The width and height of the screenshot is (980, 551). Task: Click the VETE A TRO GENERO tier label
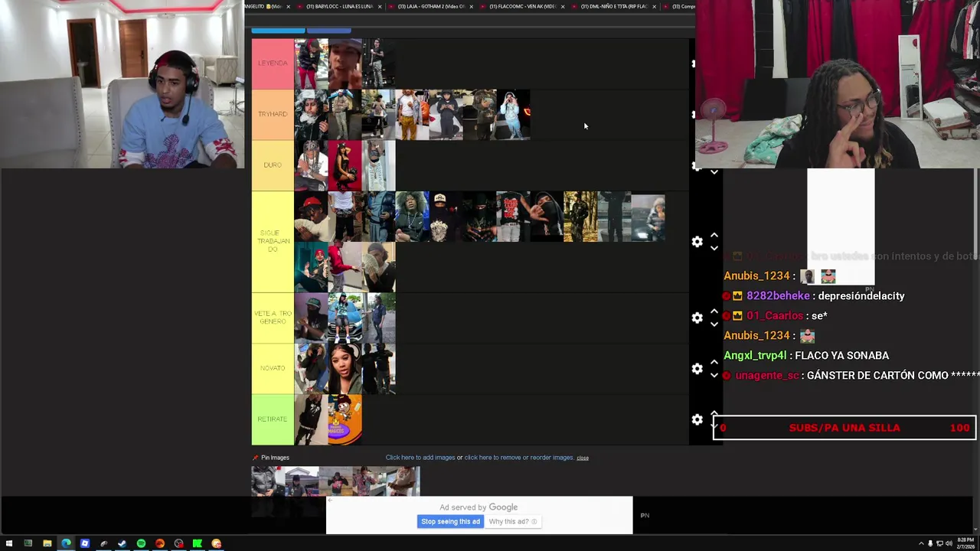273,318
